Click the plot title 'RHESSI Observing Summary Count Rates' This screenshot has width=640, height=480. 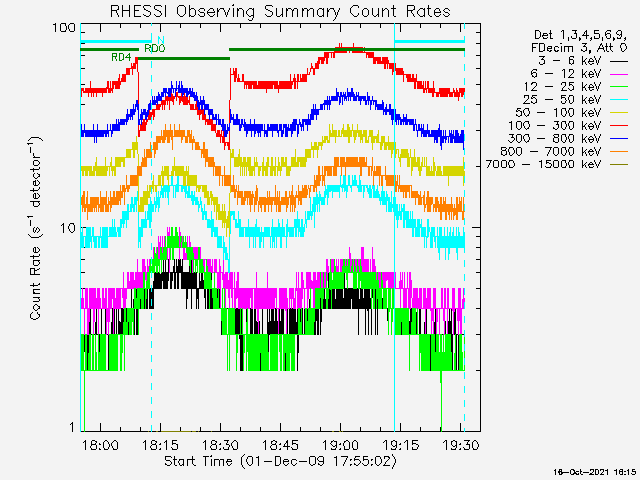280,11
